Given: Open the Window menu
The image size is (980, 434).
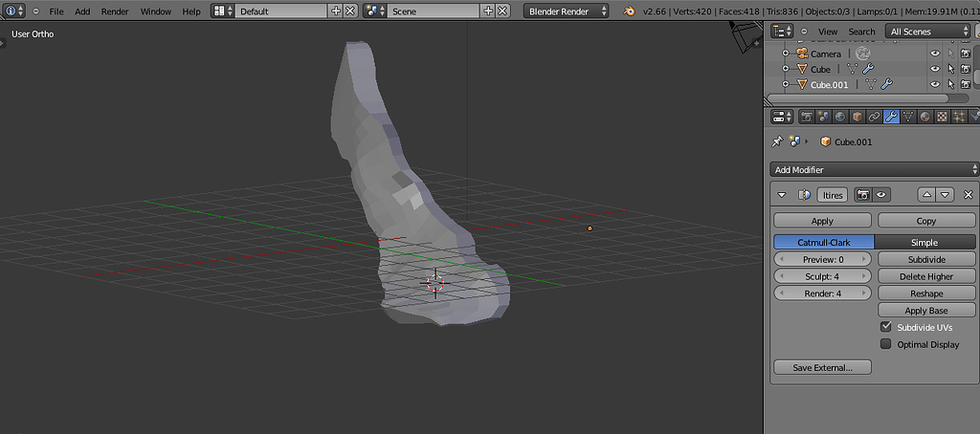Looking at the screenshot, I should (x=156, y=11).
